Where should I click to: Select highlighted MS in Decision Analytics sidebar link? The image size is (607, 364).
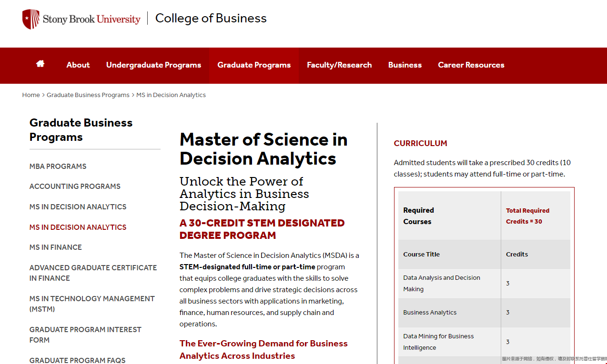pos(78,227)
